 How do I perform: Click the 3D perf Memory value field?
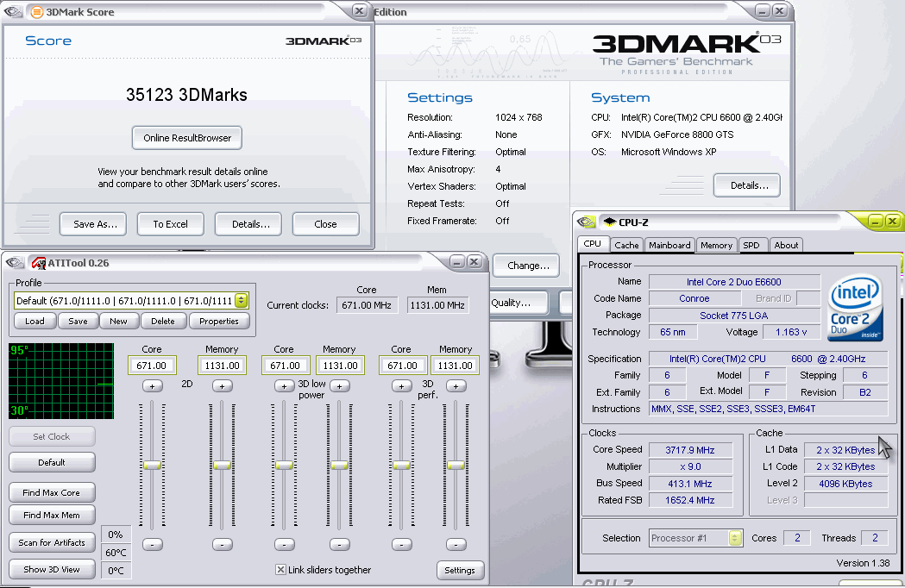455,366
